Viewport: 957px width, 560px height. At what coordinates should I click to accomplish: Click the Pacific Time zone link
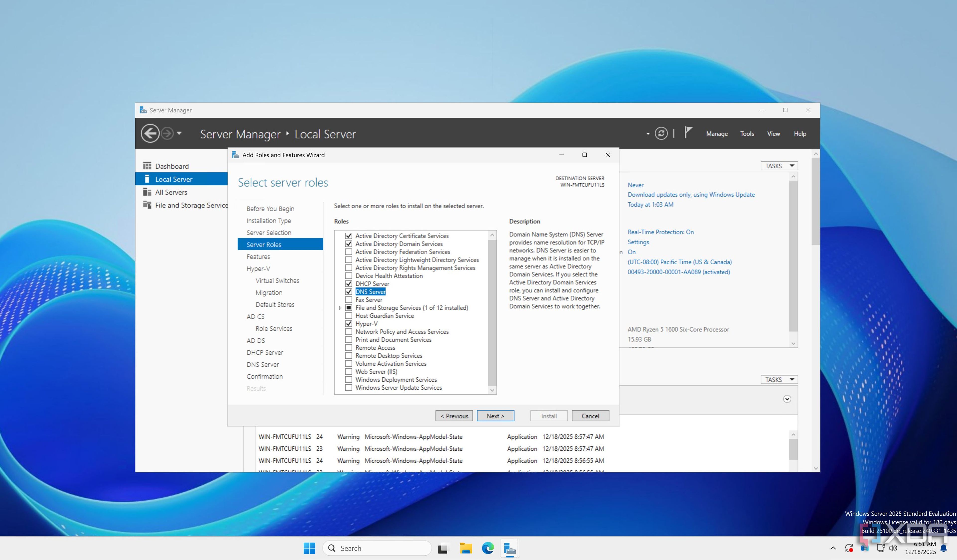point(679,262)
